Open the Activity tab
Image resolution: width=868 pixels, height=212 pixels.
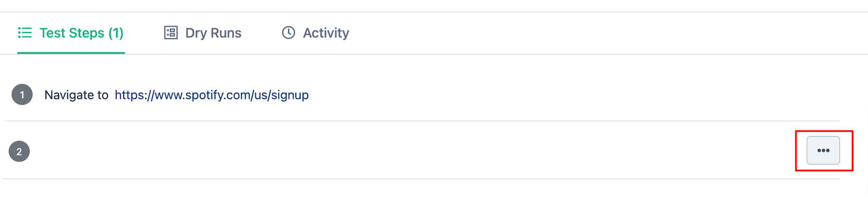point(316,33)
